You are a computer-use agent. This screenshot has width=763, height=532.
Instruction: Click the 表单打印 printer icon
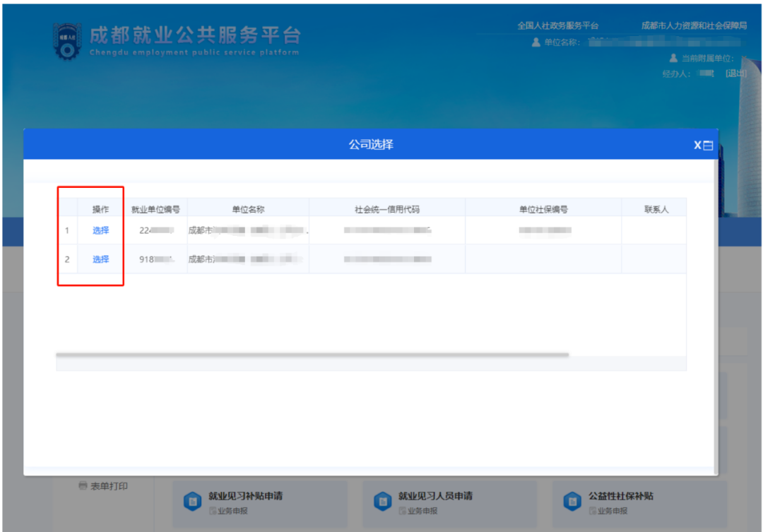pos(83,486)
